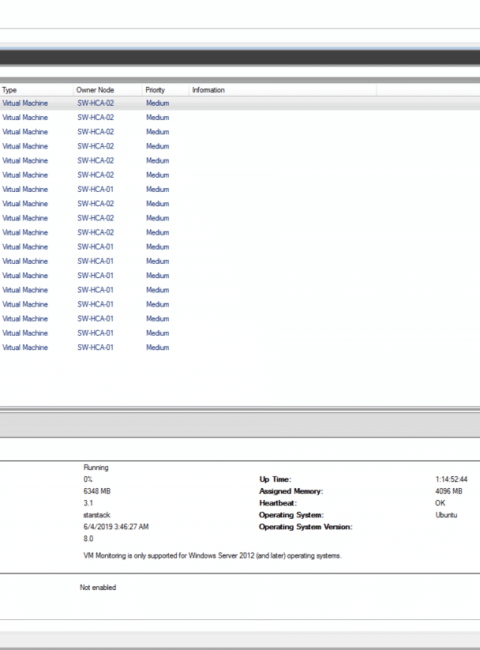
Task: Click the 6348 MB value
Action: coord(97,491)
